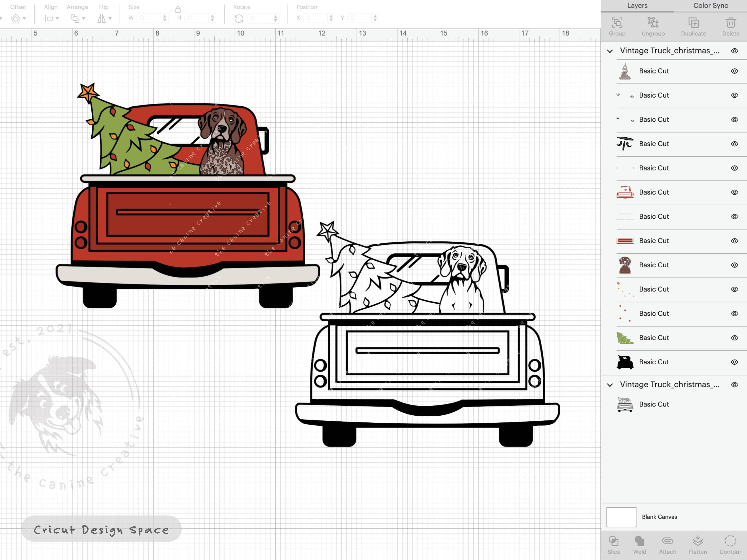This screenshot has width=747, height=560.
Task: Click the Blank Canvas color swatch
Action: tap(621, 517)
